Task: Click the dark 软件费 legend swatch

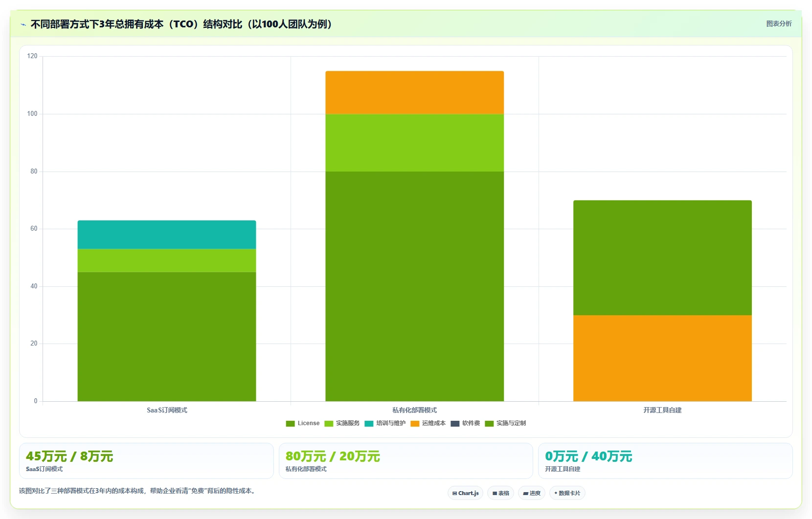Action: pos(455,424)
